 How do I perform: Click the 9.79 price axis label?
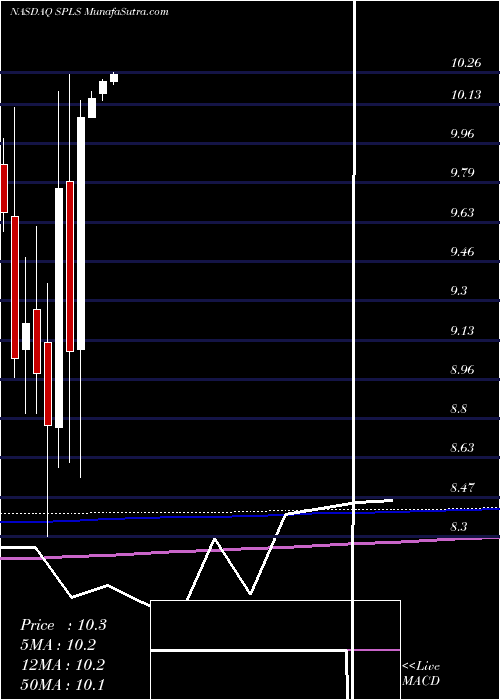click(x=462, y=173)
